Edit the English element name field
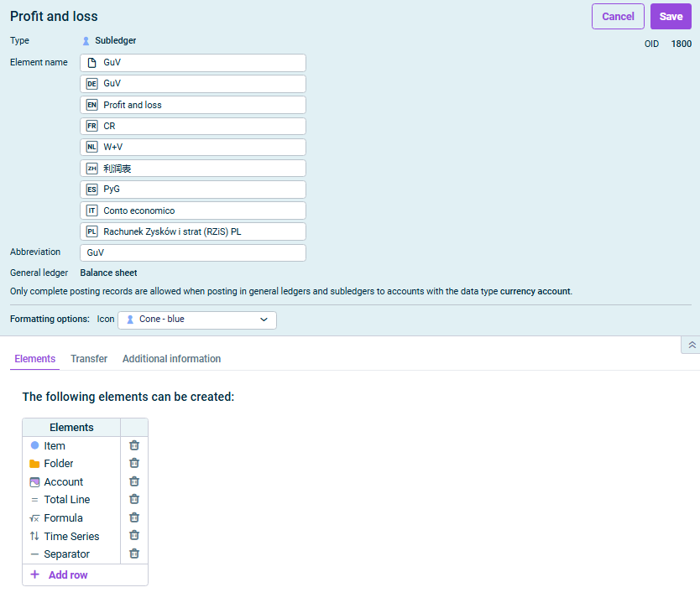This screenshot has width=700, height=603. (x=201, y=105)
